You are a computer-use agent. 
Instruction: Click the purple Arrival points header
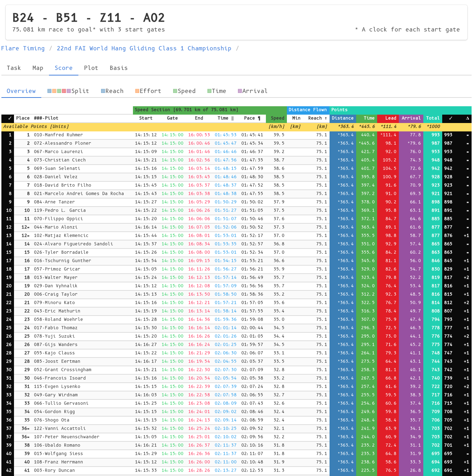click(411, 118)
